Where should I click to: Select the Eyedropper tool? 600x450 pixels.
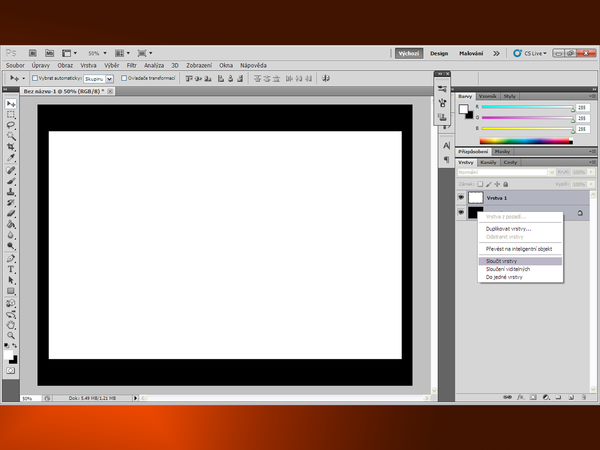tap(11, 157)
